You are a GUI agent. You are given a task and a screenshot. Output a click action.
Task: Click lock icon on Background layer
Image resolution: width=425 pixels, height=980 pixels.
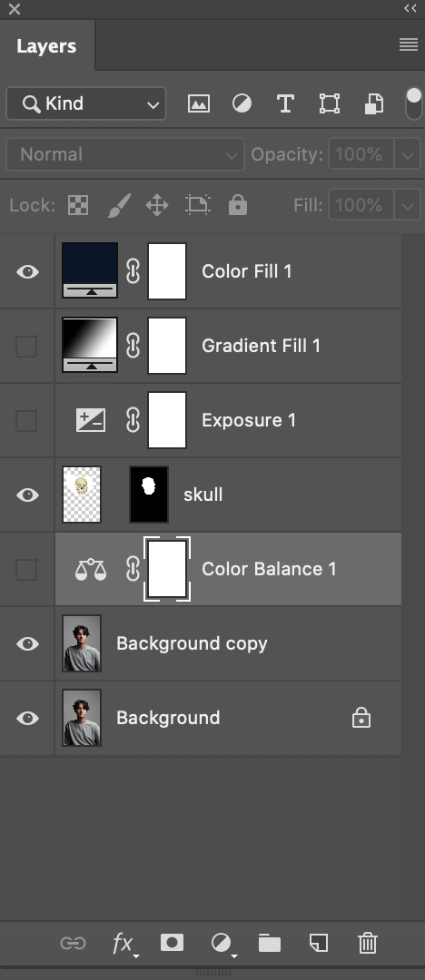click(x=361, y=718)
